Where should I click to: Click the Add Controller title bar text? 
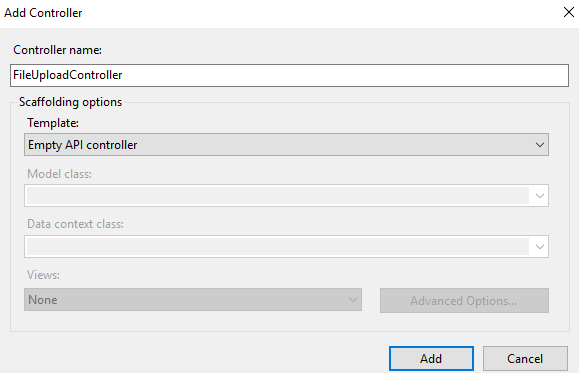pos(43,13)
